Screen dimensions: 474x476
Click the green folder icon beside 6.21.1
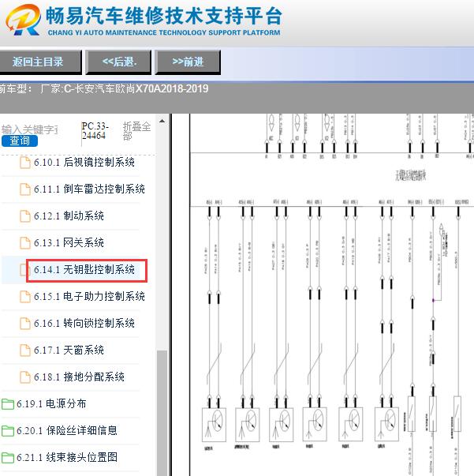pos(8,458)
